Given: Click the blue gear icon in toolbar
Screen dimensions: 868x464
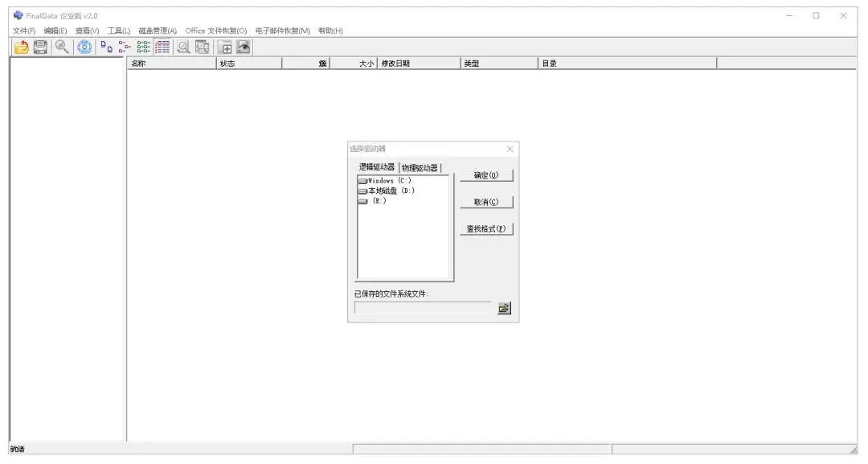Looking at the screenshot, I should pos(84,47).
